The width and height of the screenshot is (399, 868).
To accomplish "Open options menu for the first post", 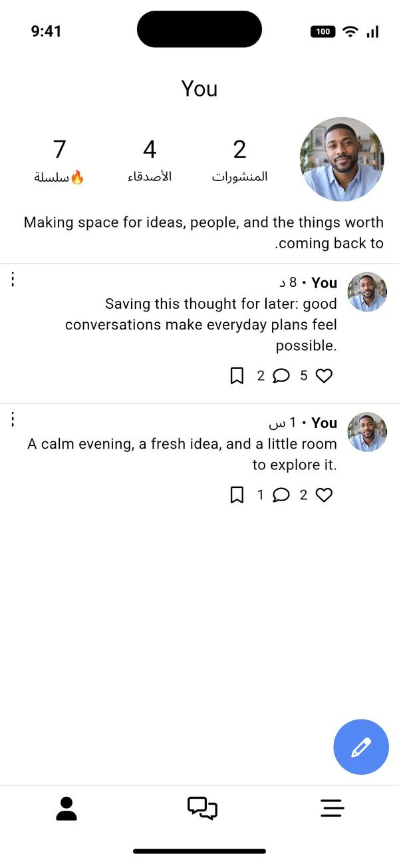I will click(13, 280).
